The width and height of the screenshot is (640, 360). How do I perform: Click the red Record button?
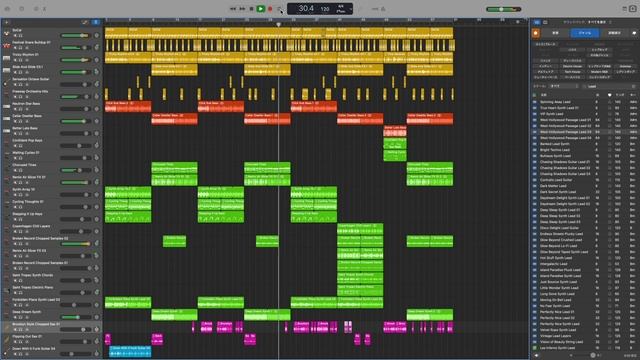(270, 9)
